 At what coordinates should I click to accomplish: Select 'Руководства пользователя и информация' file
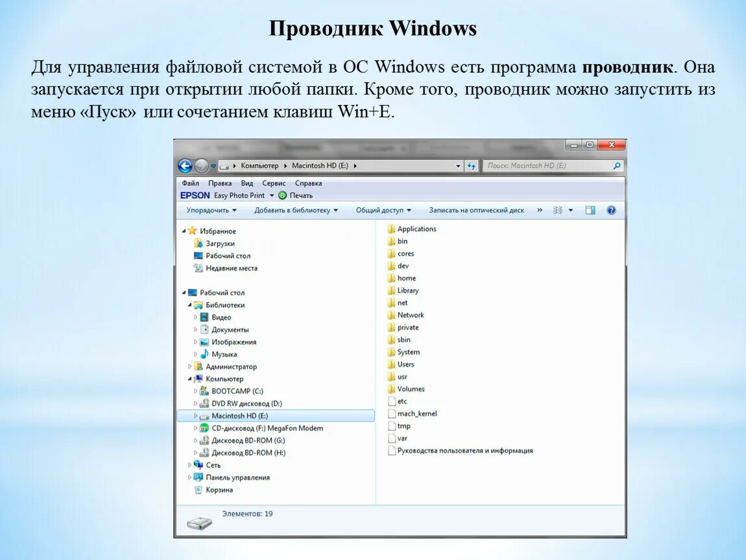tap(461, 450)
